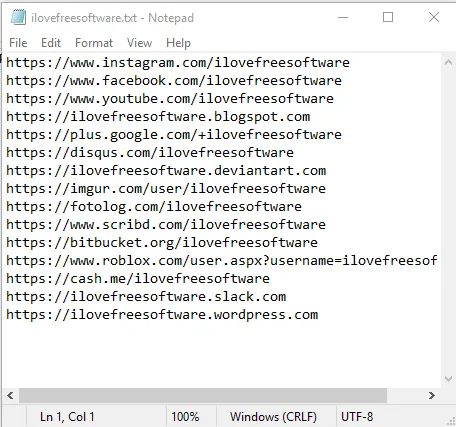Click the deviantart.com URL line
Screen dimensions: 456x427
(166, 171)
